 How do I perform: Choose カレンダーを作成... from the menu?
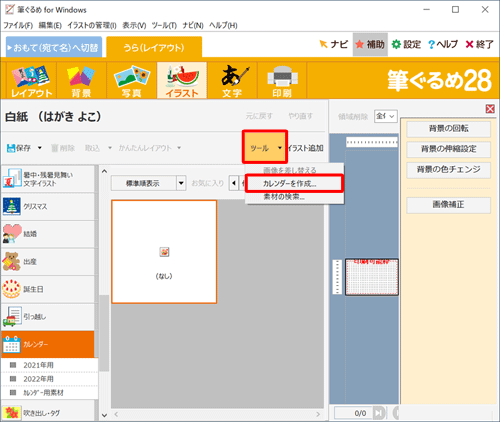pos(294,183)
